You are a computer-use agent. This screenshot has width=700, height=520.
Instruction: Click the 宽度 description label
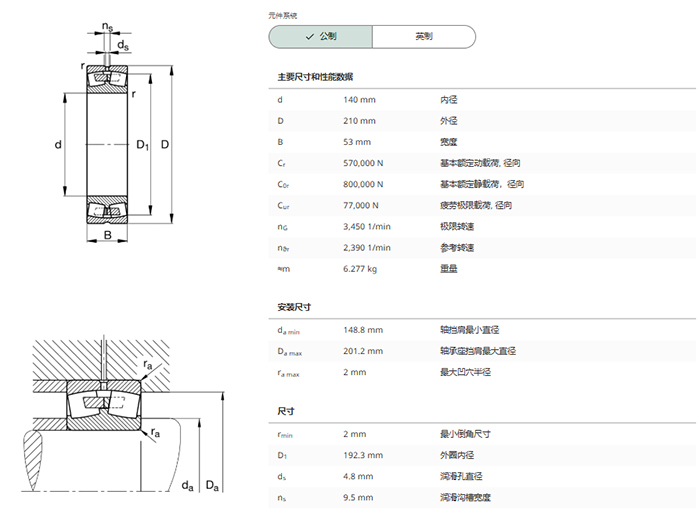(x=449, y=142)
